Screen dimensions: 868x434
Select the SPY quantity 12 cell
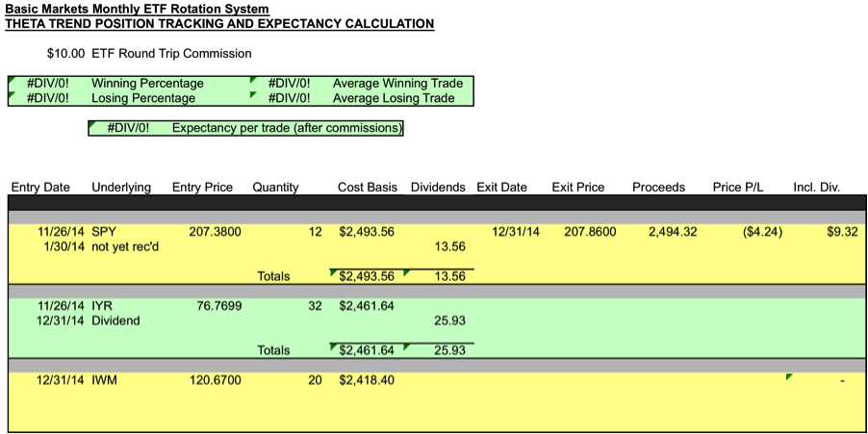coord(315,232)
